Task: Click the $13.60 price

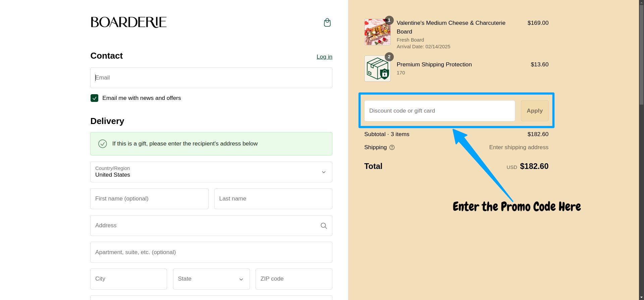Action: coord(539,64)
